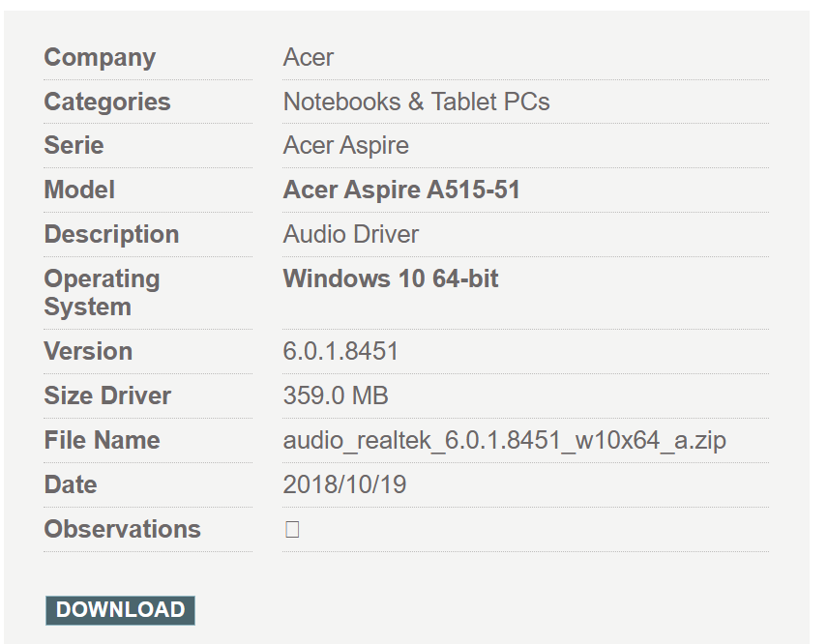Click the 'Version' row label
Image resolution: width=828 pixels, height=644 pixels.
point(88,352)
